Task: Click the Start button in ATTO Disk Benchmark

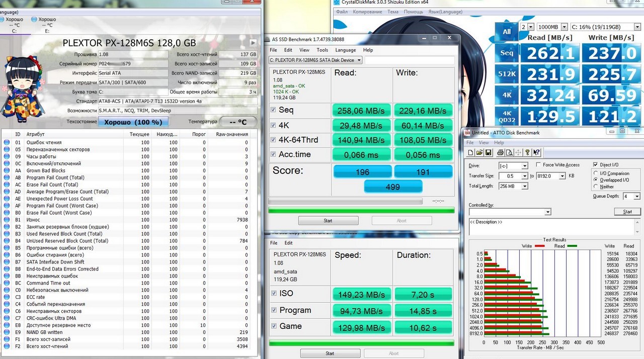Action: point(627,212)
